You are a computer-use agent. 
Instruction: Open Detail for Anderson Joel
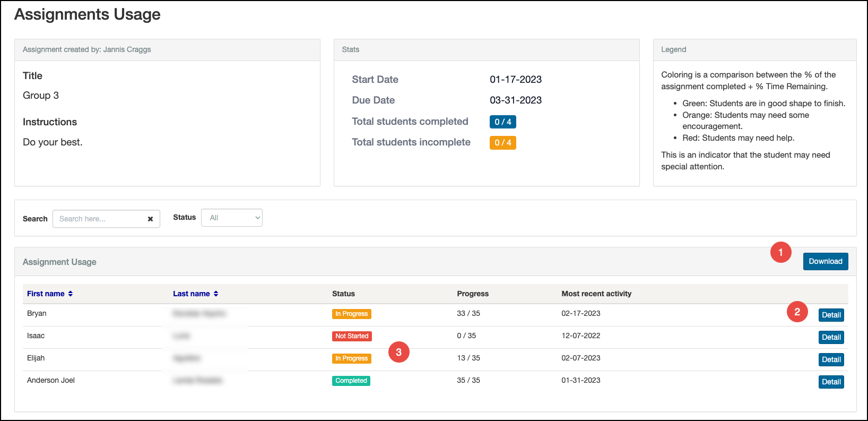tap(831, 382)
